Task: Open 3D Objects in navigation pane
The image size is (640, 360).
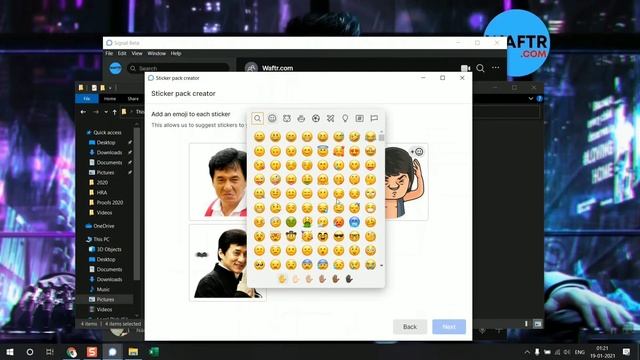Action: click(x=109, y=249)
